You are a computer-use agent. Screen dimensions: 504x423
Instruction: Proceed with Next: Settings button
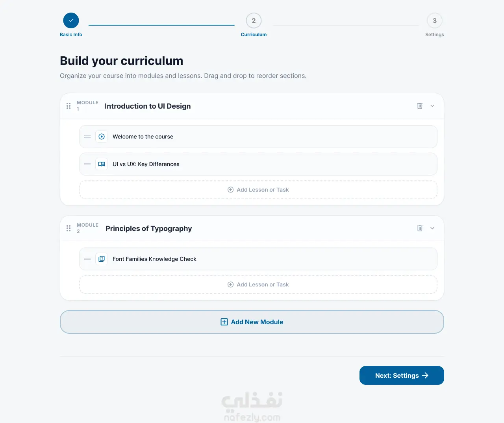click(402, 375)
